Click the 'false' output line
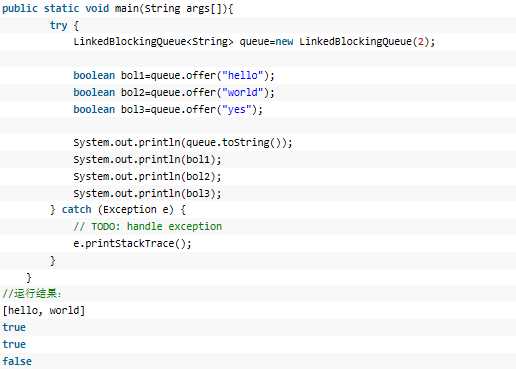Screen dimensions: 516x369 pos(17,361)
